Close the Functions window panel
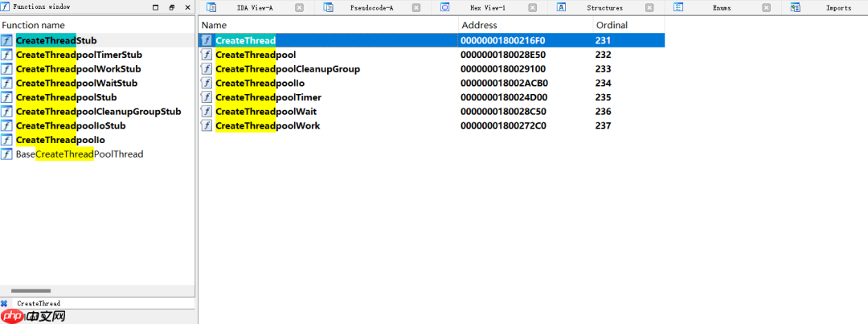The width and height of the screenshot is (868, 324). coord(187,8)
